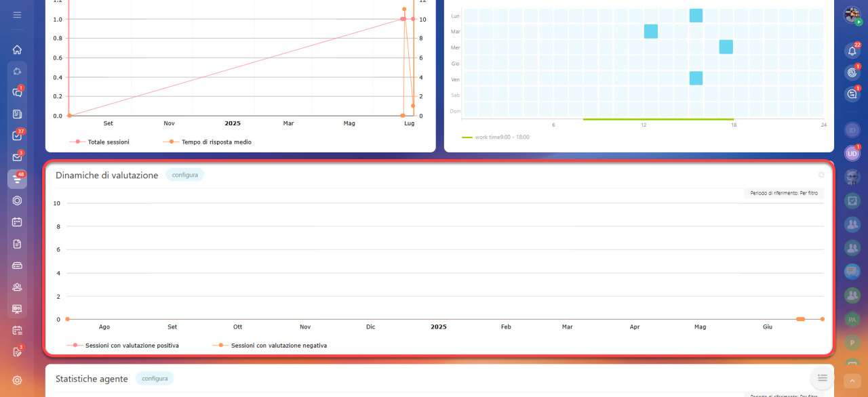868x397 pixels.
Task: Toggle the Sessioni con valutazione negativa legend
Action: (271, 346)
